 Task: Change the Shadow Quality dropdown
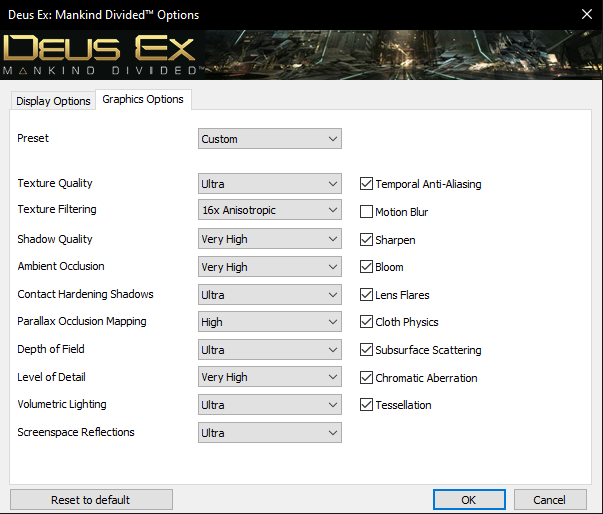[270, 239]
